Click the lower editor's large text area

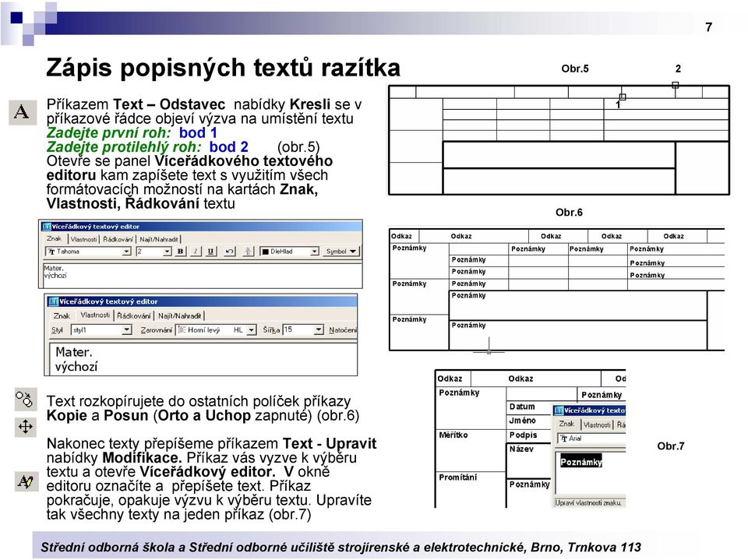[203, 359]
